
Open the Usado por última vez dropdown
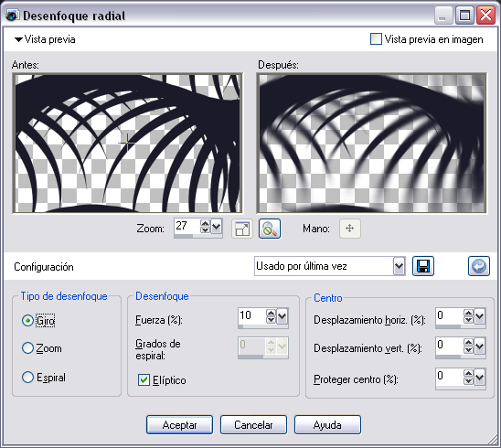tap(399, 266)
